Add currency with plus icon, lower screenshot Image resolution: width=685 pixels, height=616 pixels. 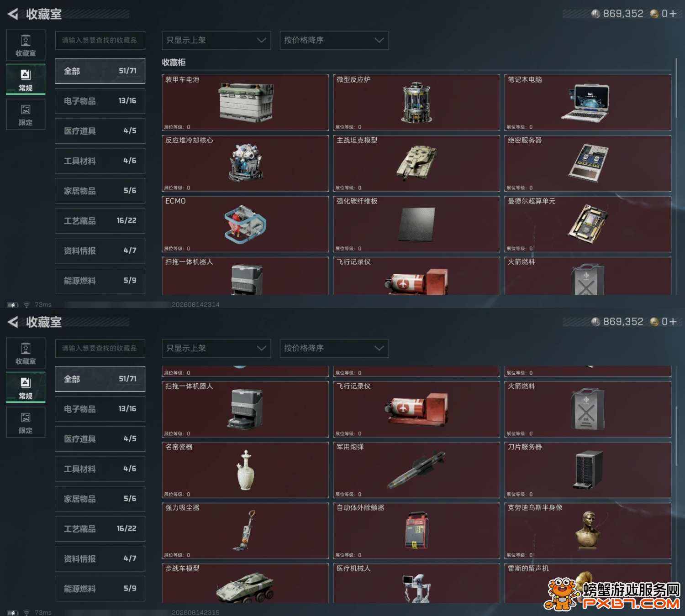tap(673, 322)
